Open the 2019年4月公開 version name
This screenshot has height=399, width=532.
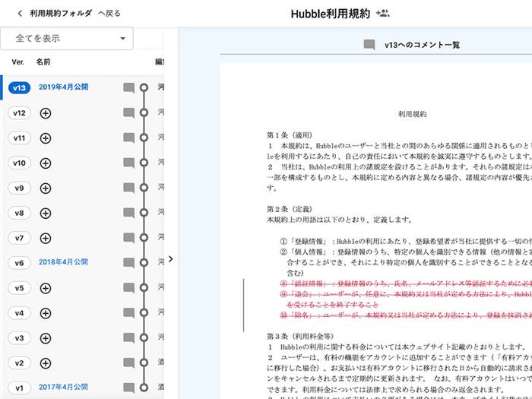[x=63, y=87]
